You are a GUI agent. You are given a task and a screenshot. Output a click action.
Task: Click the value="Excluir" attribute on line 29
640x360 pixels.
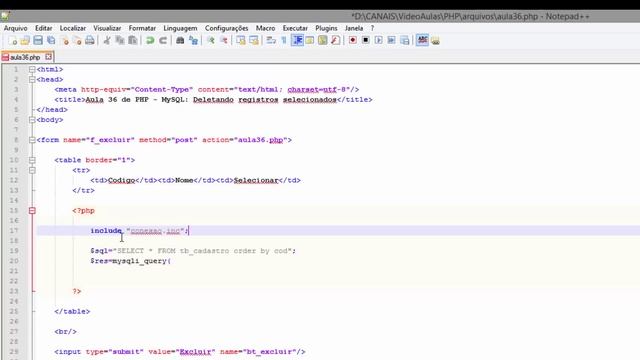point(182,352)
